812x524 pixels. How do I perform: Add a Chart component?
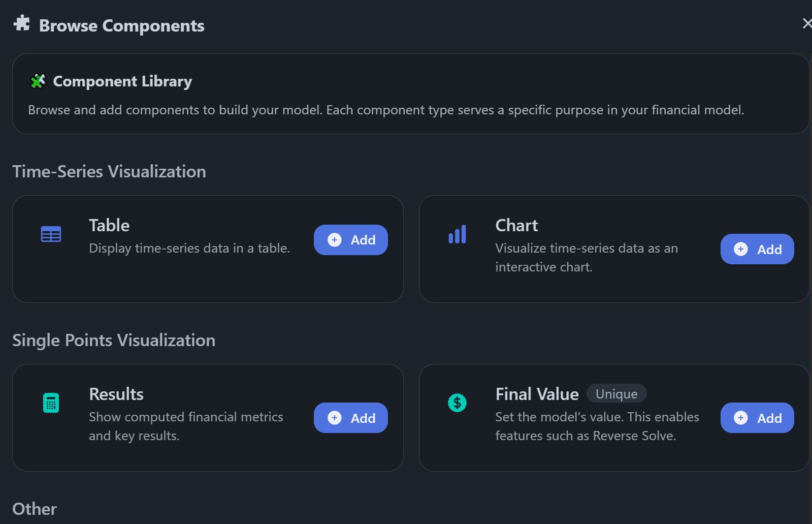(757, 249)
